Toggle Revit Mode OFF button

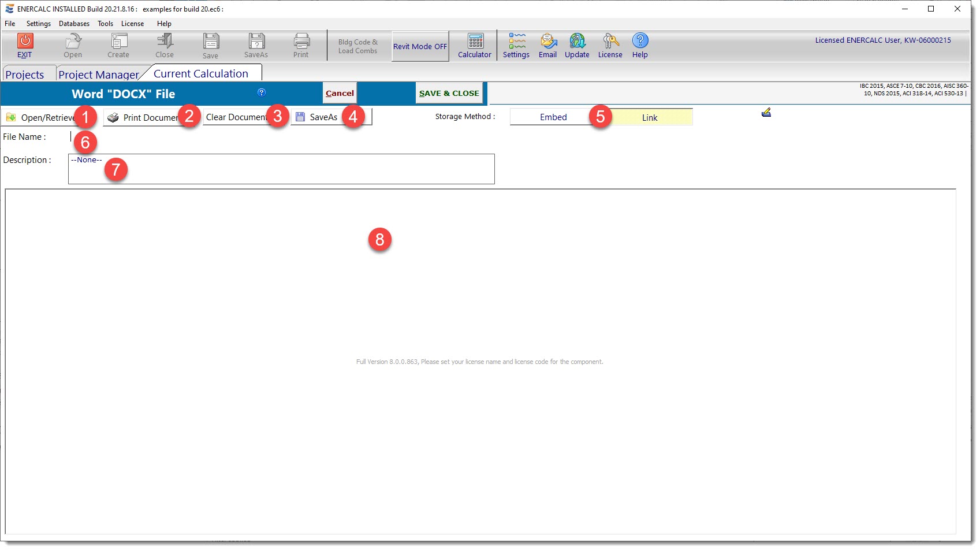(420, 47)
